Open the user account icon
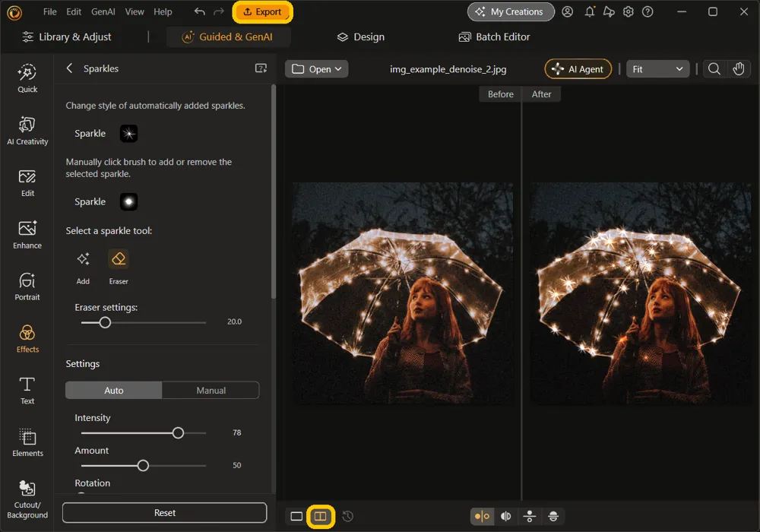760x532 pixels. pyautogui.click(x=567, y=11)
